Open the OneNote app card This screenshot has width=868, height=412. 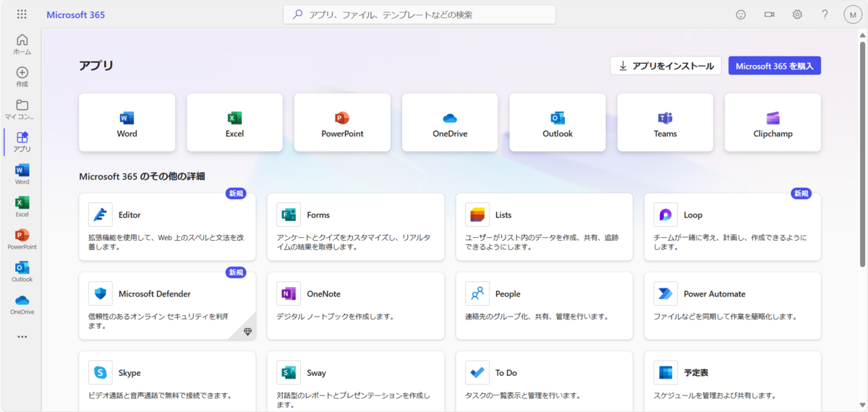point(356,306)
